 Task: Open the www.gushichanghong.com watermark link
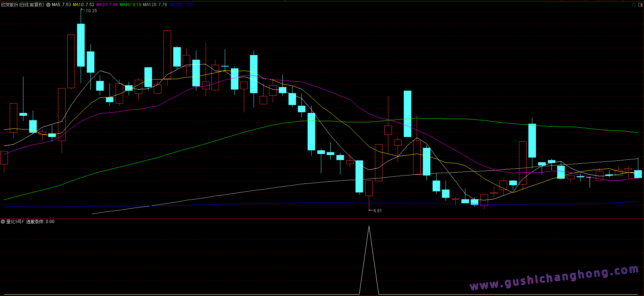coord(554,278)
